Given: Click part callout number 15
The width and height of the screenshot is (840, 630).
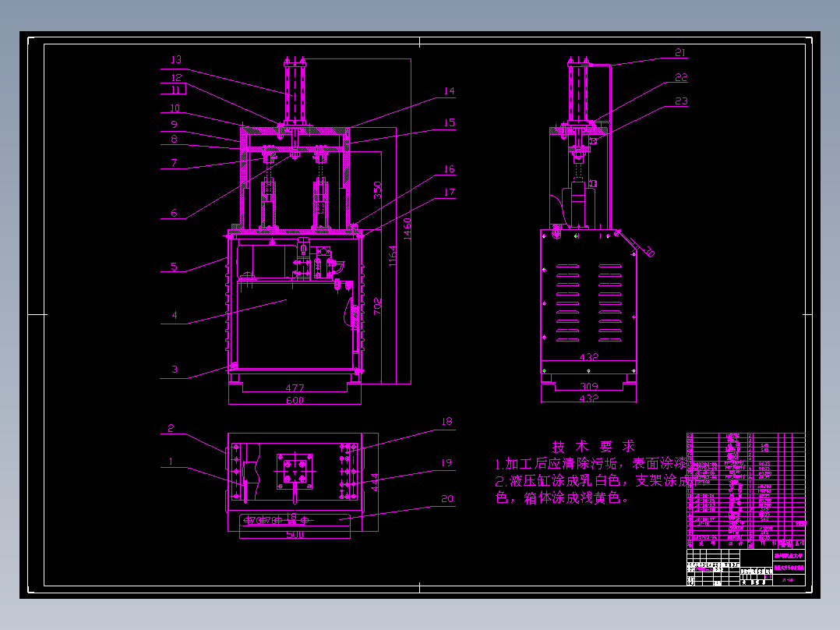Looking at the screenshot, I should click(450, 122).
